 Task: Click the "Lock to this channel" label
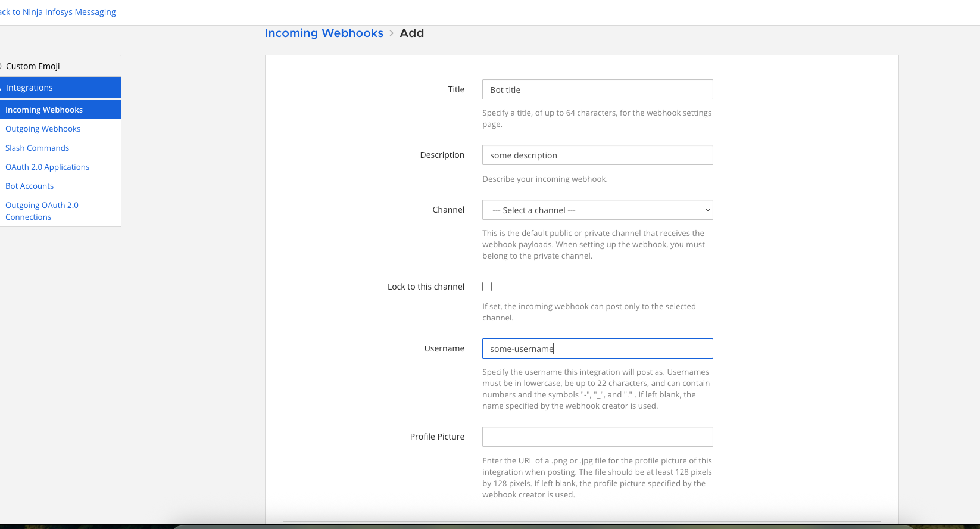tap(426, 287)
